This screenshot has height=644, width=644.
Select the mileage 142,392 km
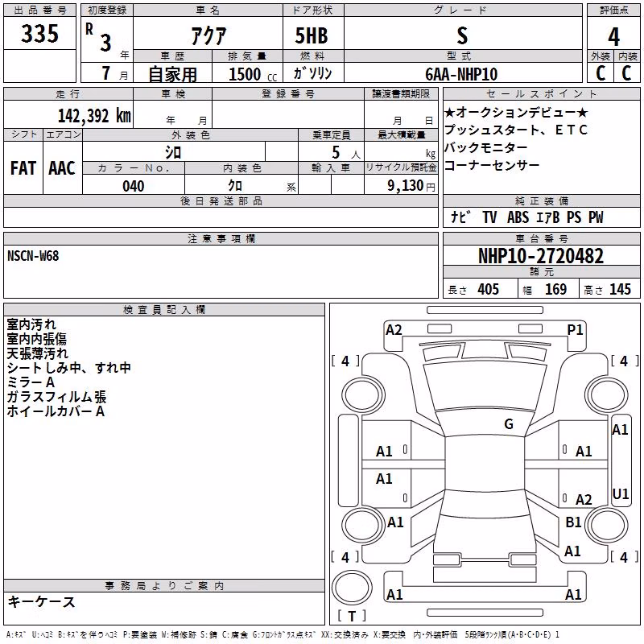[x=94, y=116]
